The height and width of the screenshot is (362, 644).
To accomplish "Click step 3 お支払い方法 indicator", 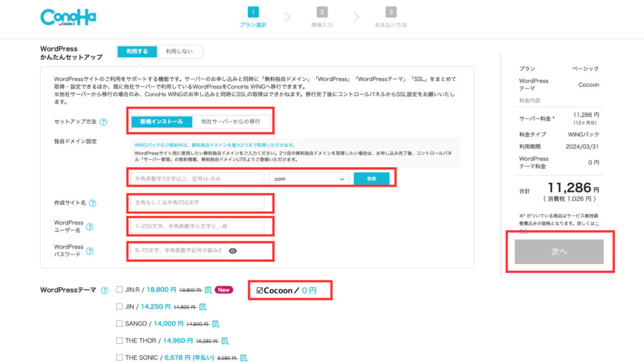I will tap(391, 17).
